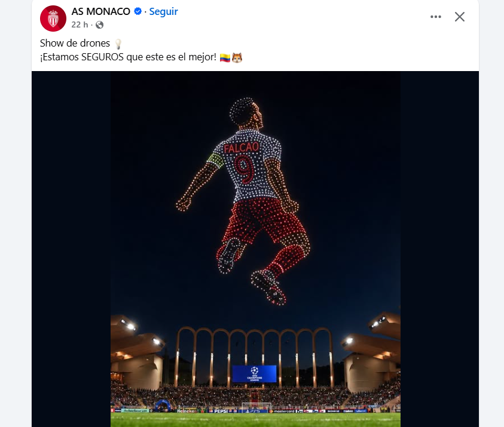Open the AS Monaco profile picture
Screen dimensions: 504x427
53,19
